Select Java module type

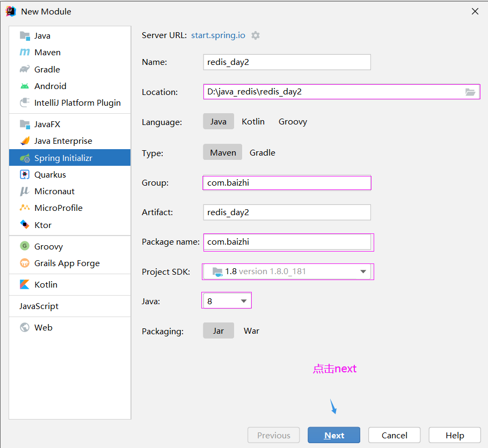pyautogui.click(x=70, y=36)
